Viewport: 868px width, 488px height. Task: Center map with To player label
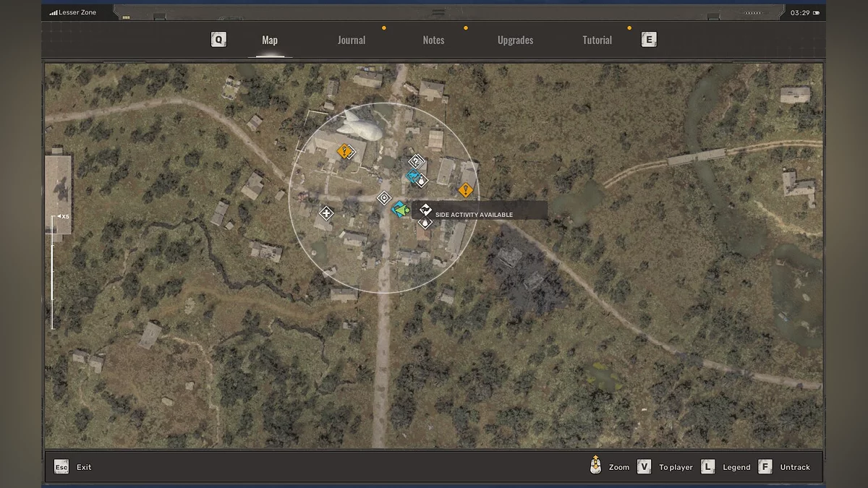(676, 468)
